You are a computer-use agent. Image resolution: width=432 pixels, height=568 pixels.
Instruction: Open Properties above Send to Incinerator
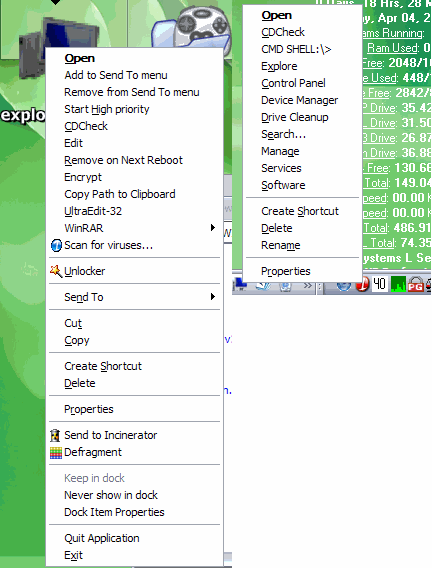(134, 409)
